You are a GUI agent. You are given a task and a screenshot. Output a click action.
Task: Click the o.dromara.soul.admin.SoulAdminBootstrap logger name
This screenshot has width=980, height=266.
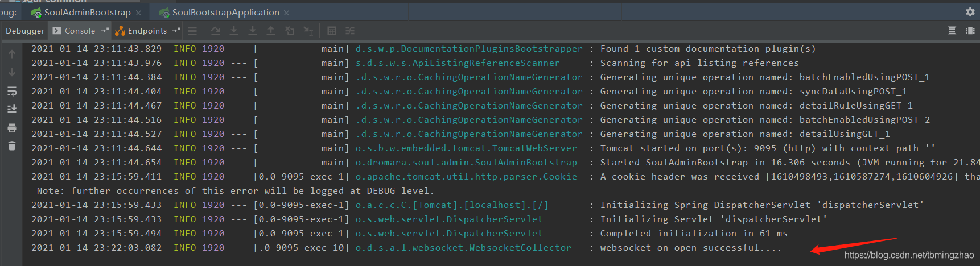466,163
